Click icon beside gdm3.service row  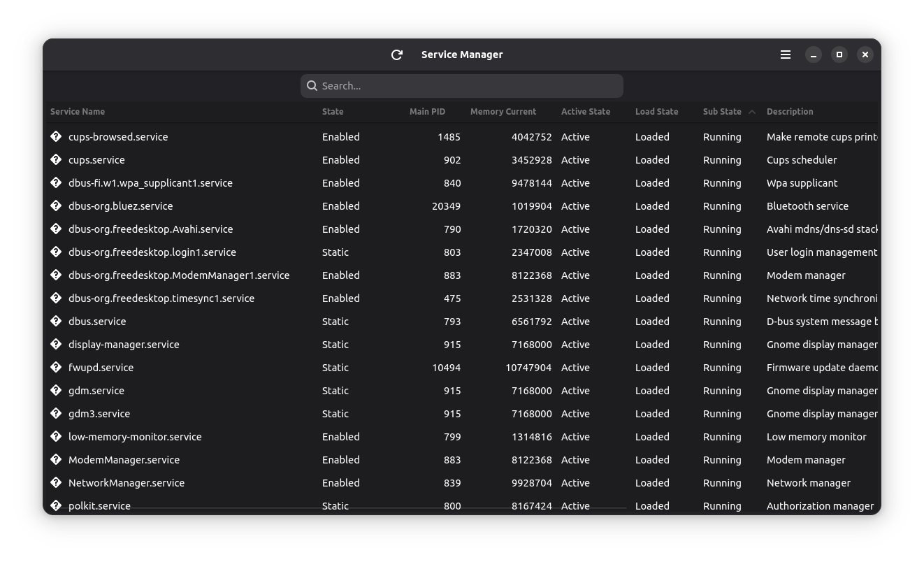pos(57,414)
